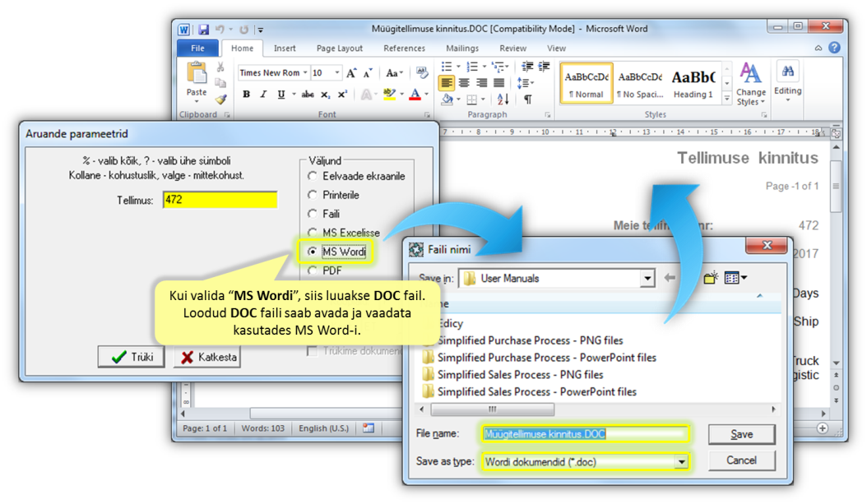867x504 pixels.
Task: Click the Format Painter brush icon
Action: point(220,99)
